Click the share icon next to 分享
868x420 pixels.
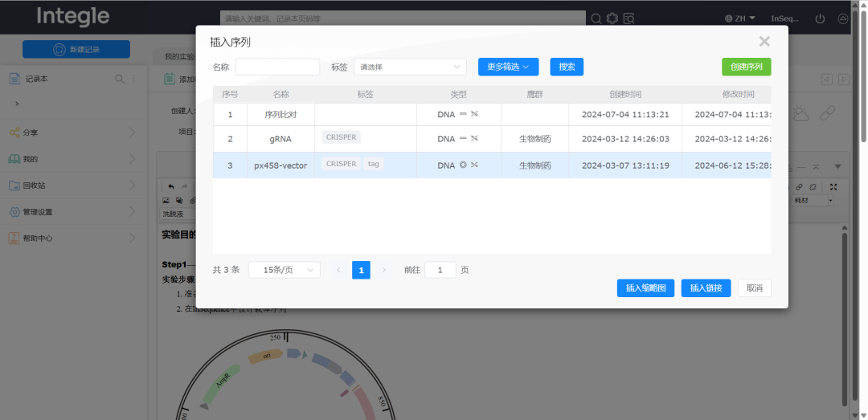15,133
